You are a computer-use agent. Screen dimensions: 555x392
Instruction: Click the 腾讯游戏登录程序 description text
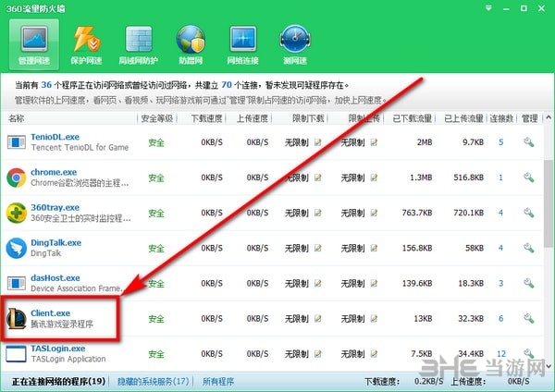click(x=62, y=325)
